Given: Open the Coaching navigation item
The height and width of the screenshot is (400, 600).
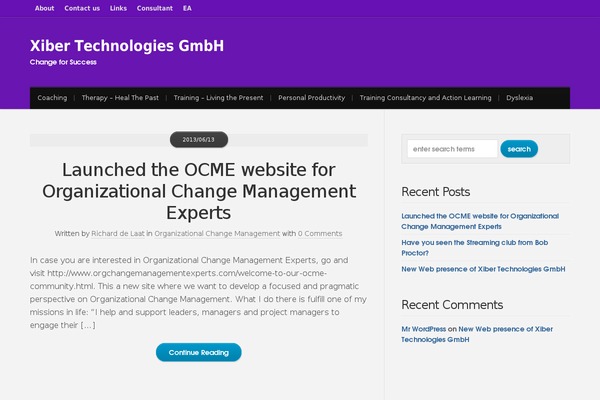Looking at the screenshot, I should coord(52,98).
